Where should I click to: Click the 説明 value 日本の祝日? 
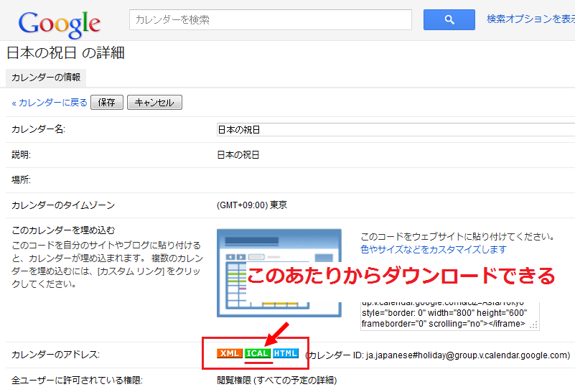[x=238, y=155]
